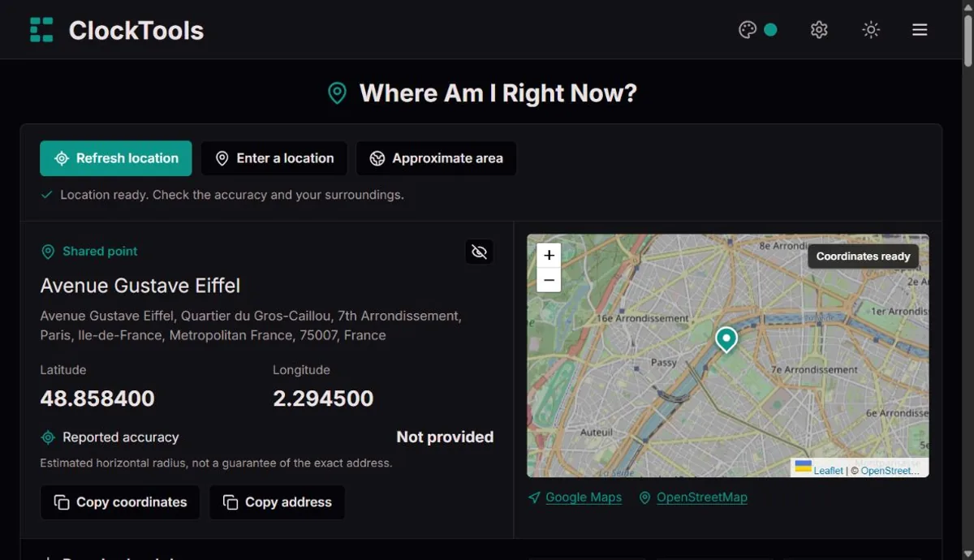This screenshot has height=560, width=974.
Task: Click the ClockTools logo icon
Action: (x=41, y=30)
